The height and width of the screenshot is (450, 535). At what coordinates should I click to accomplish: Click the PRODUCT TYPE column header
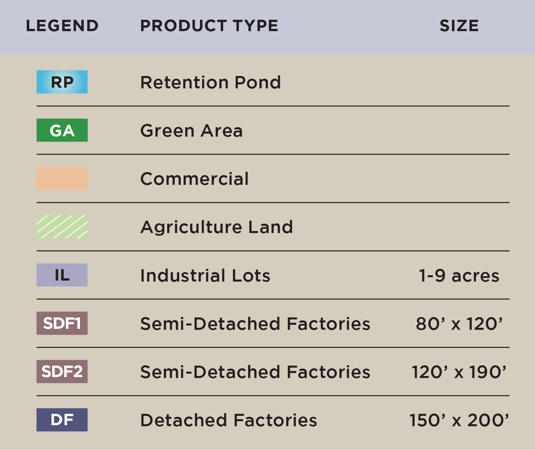(x=209, y=26)
